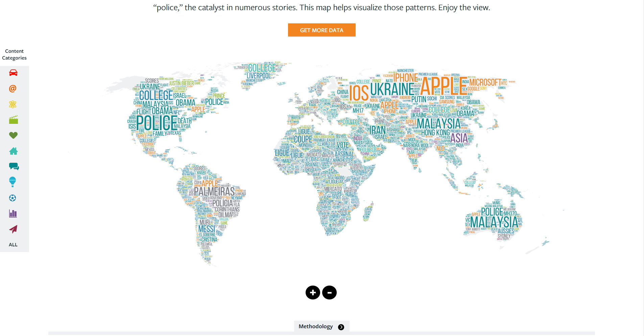Select the soccer ball sports category
Screen dimensions: 644x336
click(x=13, y=198)
